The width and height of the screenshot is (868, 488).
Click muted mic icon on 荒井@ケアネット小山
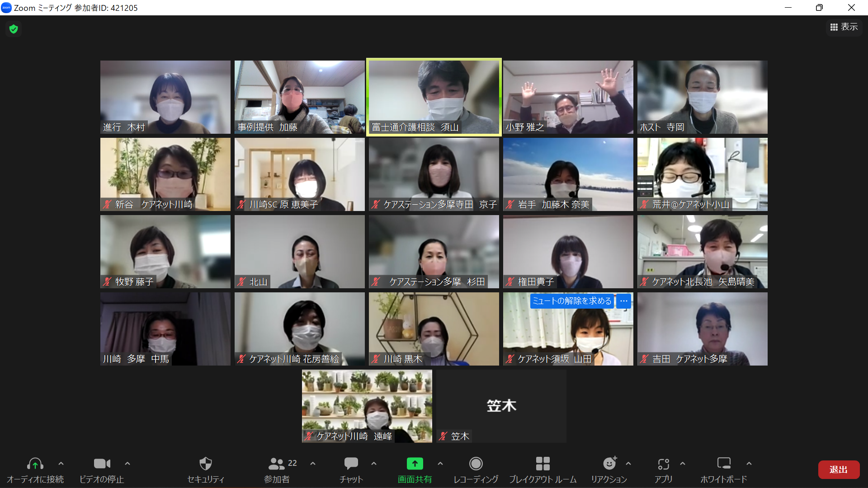tap(644, 204)
